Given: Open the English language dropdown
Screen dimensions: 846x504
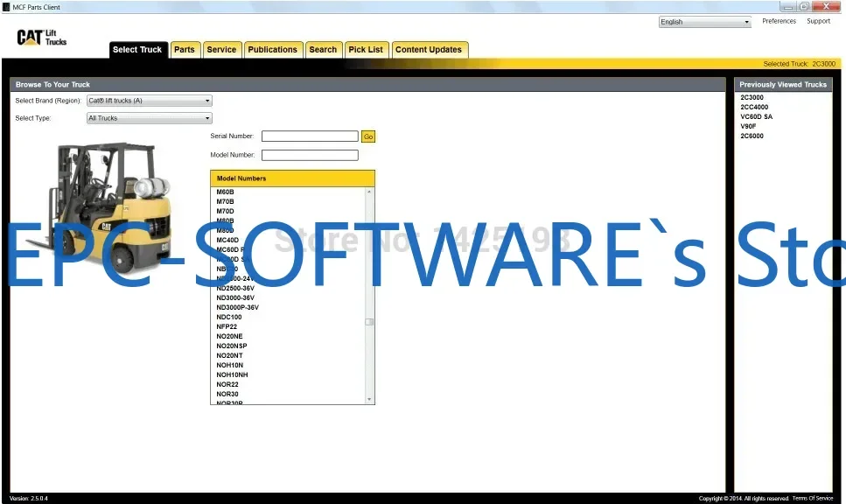Looking at the screenshot, I should click(704, 21).
